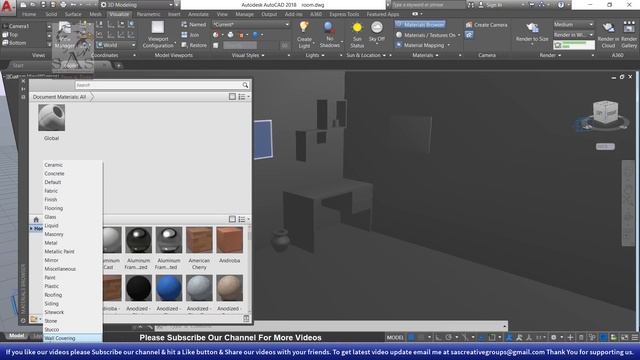This screenshot has width=640, height=360.
Task: Select the Camera1 view
Action: coord(19,26)
